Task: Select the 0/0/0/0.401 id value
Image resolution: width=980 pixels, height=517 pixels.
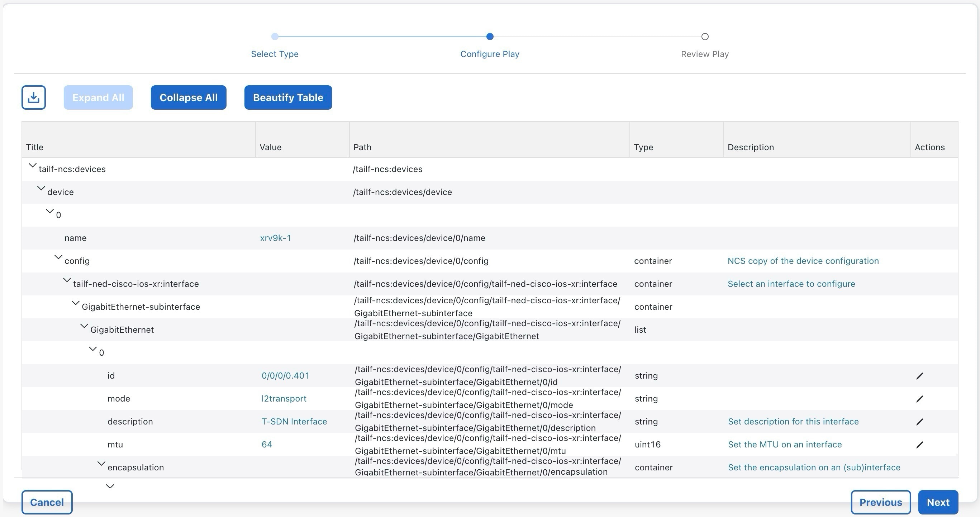Action: [285, 376]
